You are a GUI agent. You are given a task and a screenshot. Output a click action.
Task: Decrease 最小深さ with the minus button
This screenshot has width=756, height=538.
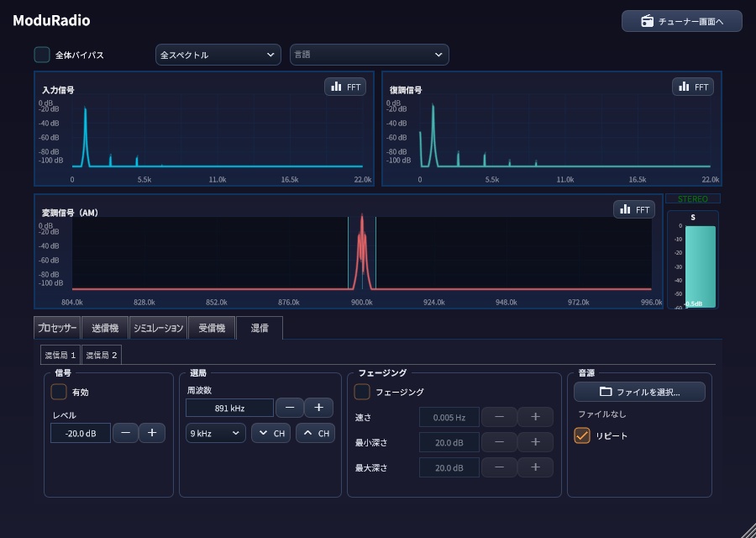[x=500, y=442]
